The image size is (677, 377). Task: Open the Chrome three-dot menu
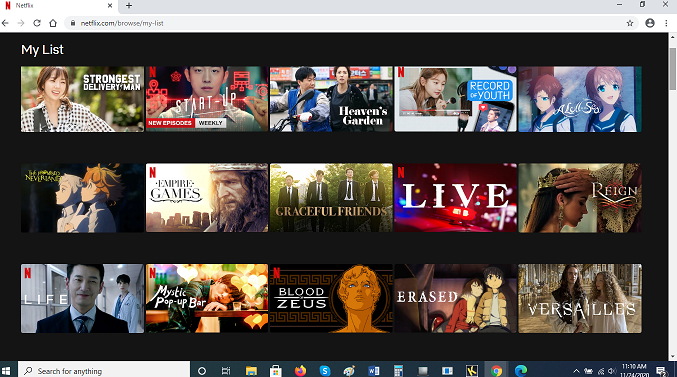(666, 23)
